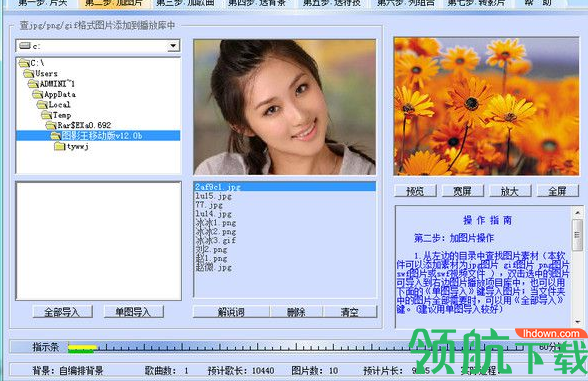
Task: Select the highlighted 图影王移动版v12.0b tree row
Action: 98,136
